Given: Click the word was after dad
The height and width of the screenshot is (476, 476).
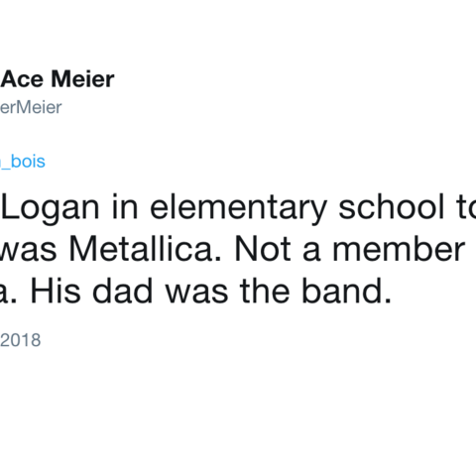Looking at the screenshot, I should coord(197,292).
